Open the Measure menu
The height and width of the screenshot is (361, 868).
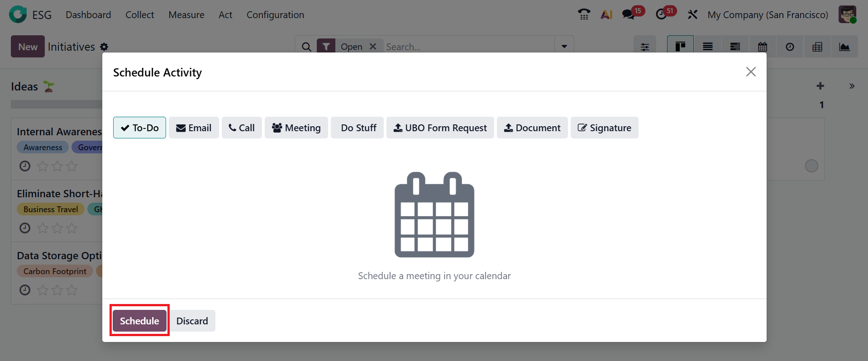(x=186, y=14)
